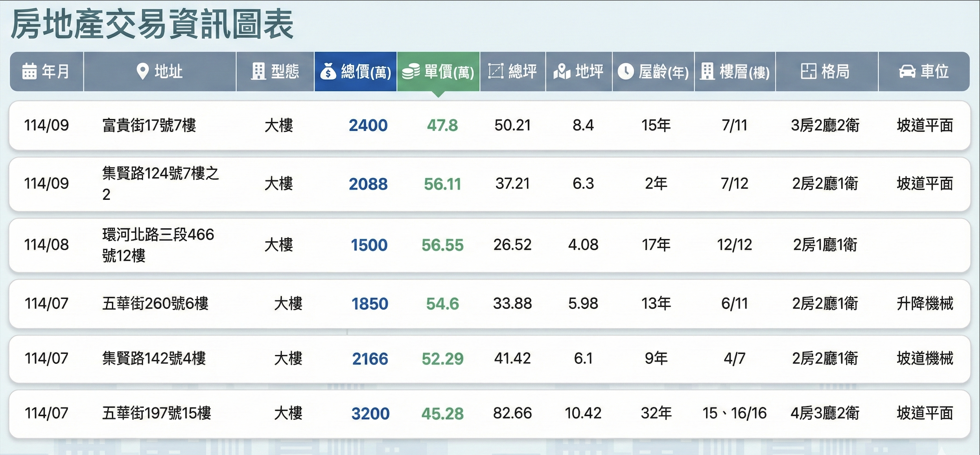Click the area icon beside 總坪
Screen dimensions: 980x455
pos(495,71)
